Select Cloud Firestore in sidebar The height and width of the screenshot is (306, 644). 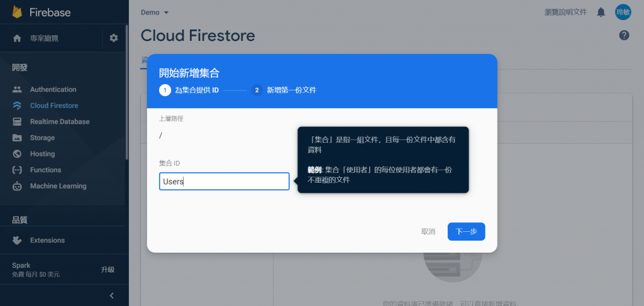[54, 106]
